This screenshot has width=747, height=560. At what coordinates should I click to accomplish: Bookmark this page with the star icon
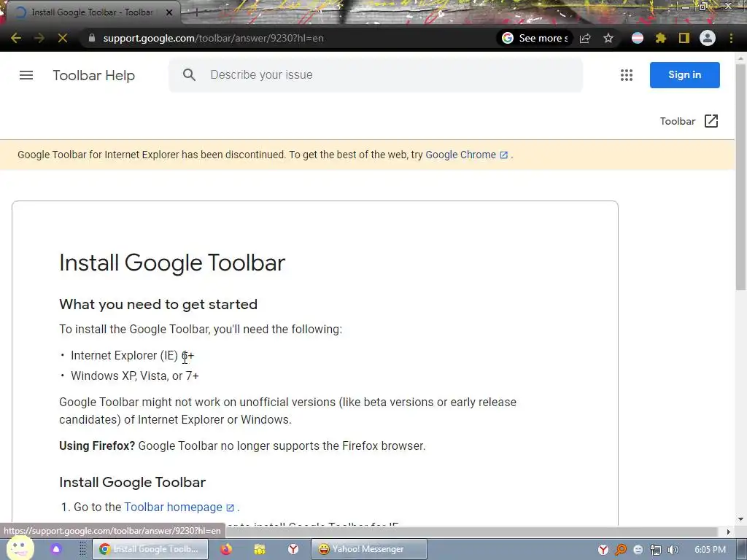608,38
